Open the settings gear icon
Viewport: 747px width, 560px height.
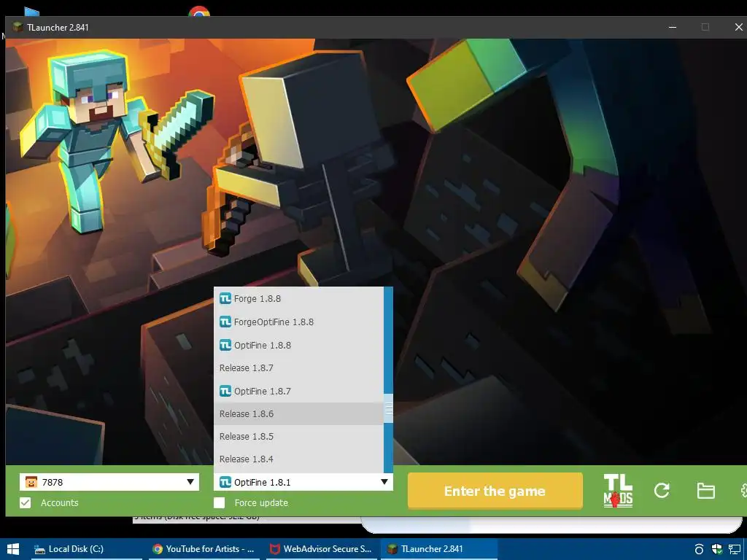743,491
